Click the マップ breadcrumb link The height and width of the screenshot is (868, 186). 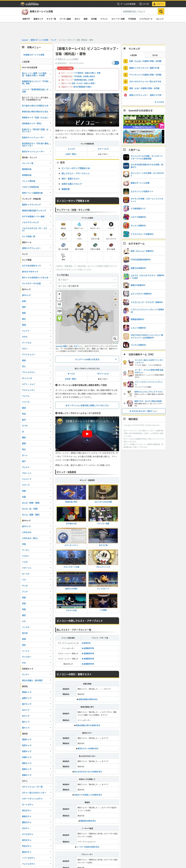pos(53,40)
